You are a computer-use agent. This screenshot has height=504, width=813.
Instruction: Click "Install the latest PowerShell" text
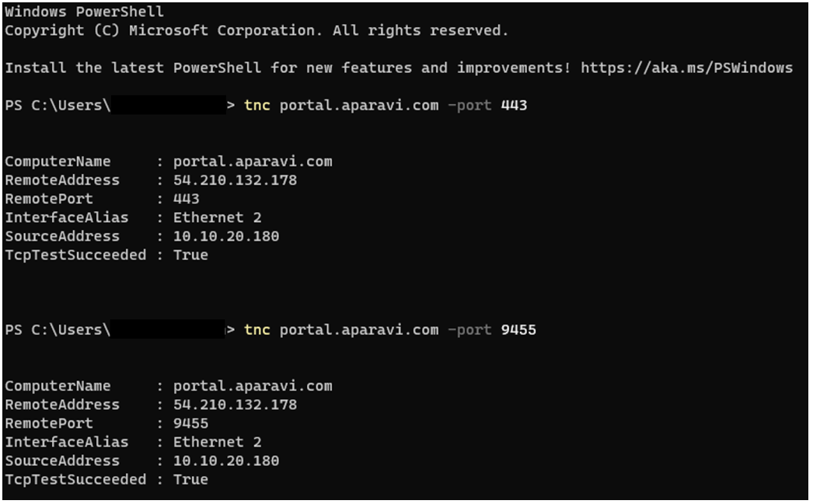pyautogui.click(x=133, y=68)
